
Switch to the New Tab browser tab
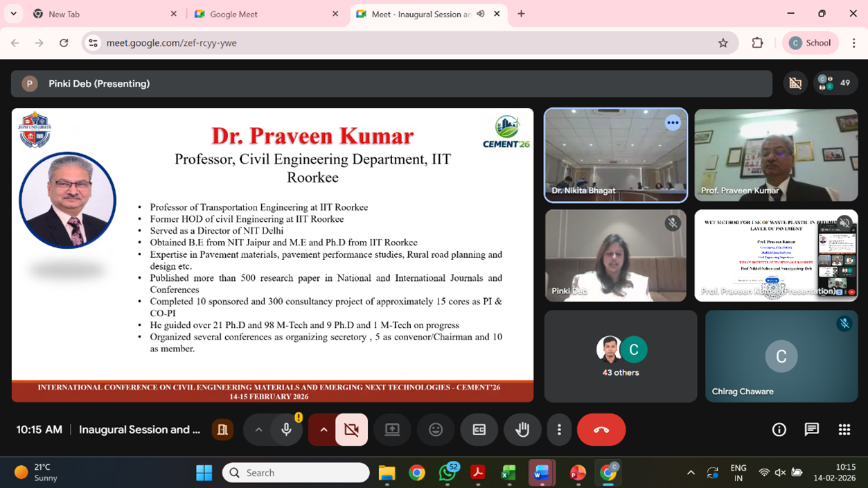(x=104, y=14)
